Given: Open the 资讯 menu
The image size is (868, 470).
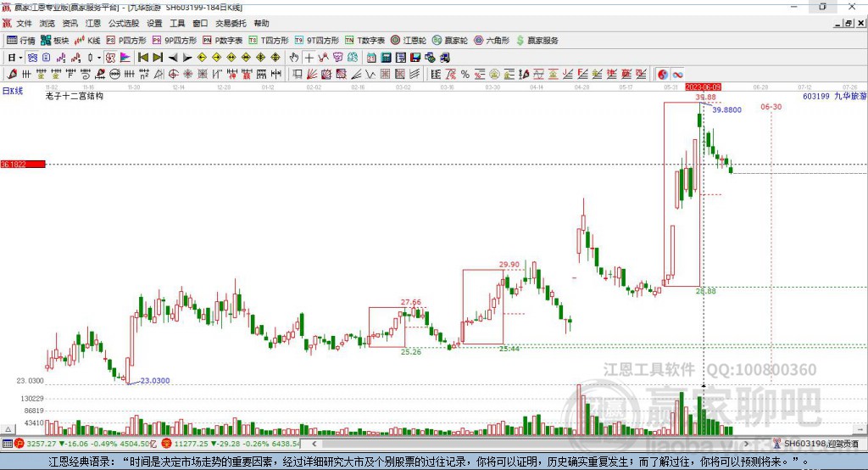Looking at the screenshot, I should pos(70,23).
